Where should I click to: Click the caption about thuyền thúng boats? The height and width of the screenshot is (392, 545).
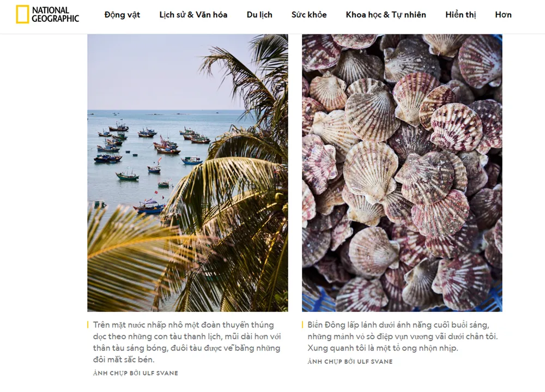(187, 342)
